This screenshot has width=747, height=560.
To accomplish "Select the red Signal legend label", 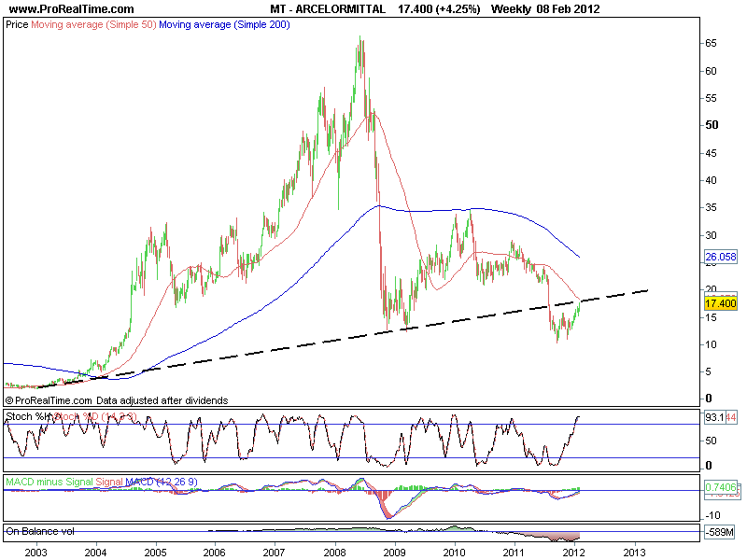I will pos(109,482).
